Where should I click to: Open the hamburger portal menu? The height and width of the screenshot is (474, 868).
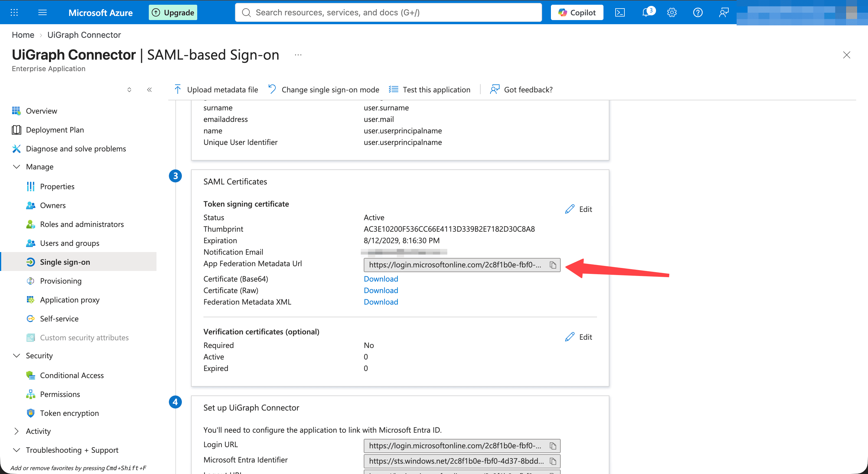pos(43,12)
